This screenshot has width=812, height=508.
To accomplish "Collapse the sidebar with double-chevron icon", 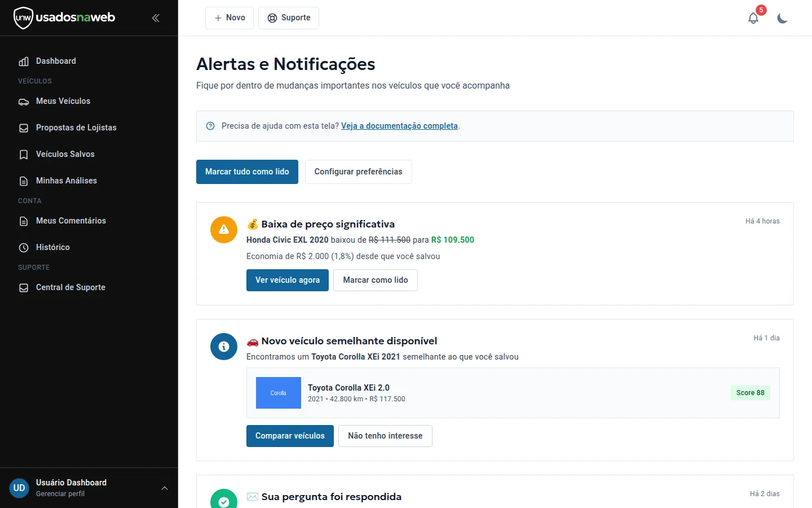I will [x=156, y=18].
